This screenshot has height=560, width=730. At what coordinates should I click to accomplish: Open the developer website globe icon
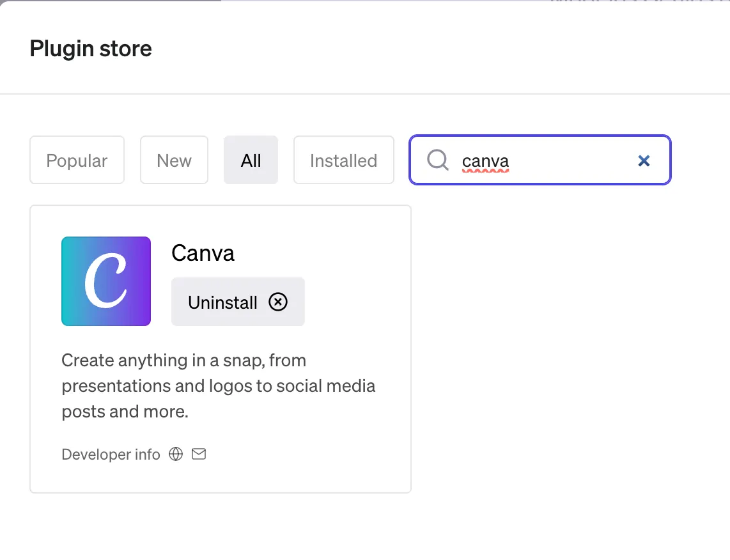[176, 454]
